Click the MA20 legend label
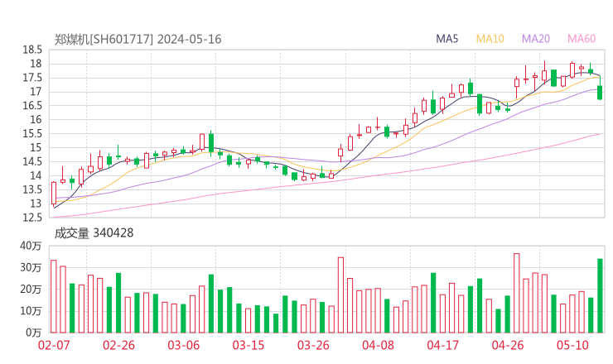The height and width of the screenshot is (364, 613). 536,39
